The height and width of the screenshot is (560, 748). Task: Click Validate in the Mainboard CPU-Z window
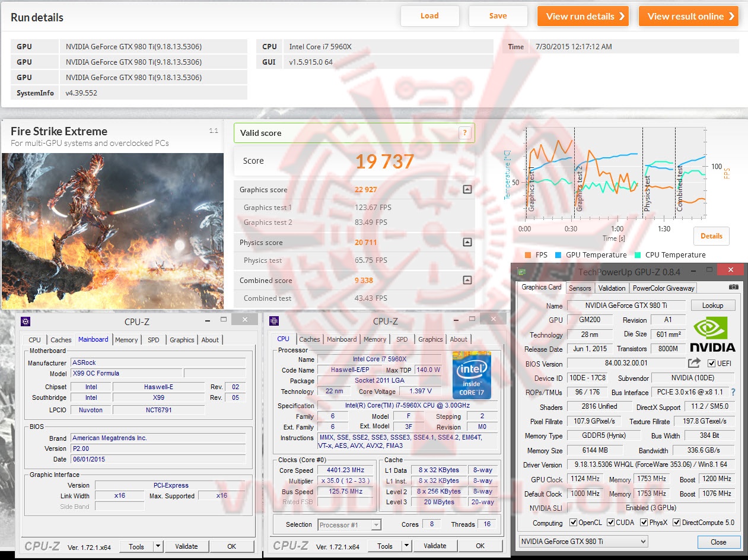(x=187, y=546)
